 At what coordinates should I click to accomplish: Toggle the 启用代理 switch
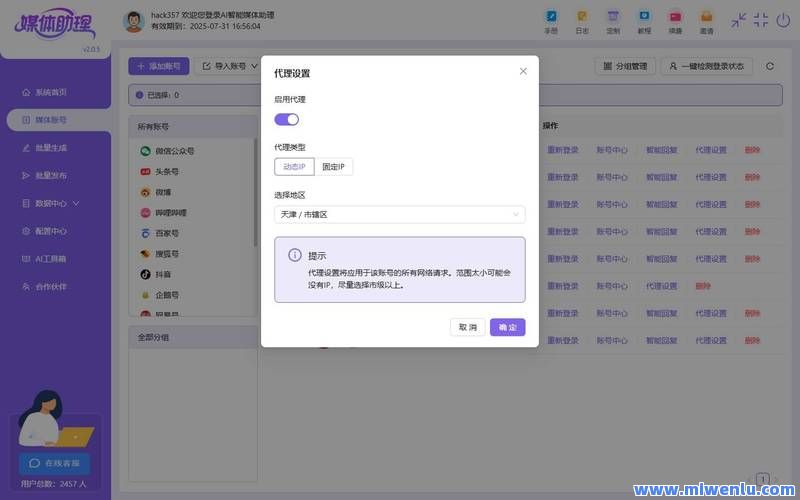tap(287, 119)
